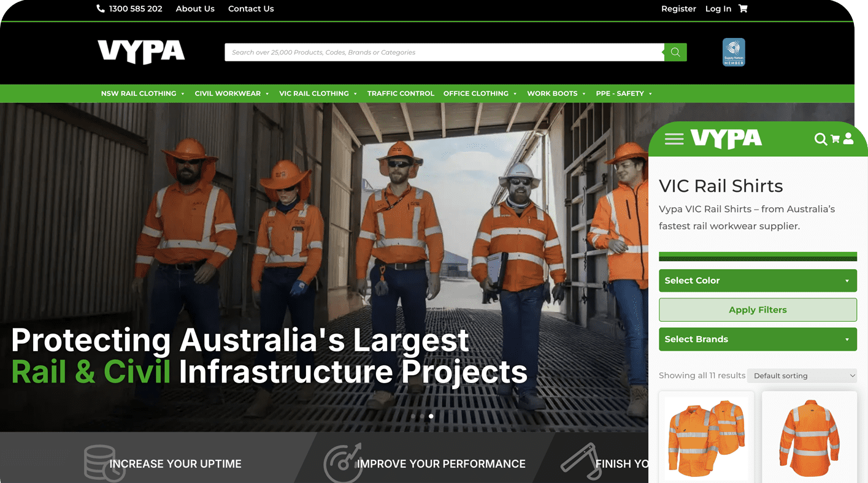Viewport: 868px width, 483px height.
Task: Click the VYPA logo in desktop header
Action: coord(141,52)
